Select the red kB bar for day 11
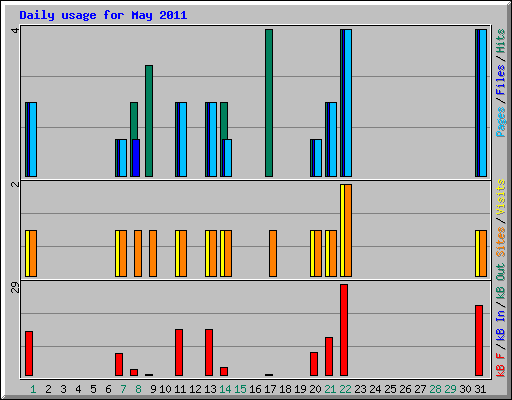Image resolution: width=512 pixels, height=400 pixels. click(179, 353)
